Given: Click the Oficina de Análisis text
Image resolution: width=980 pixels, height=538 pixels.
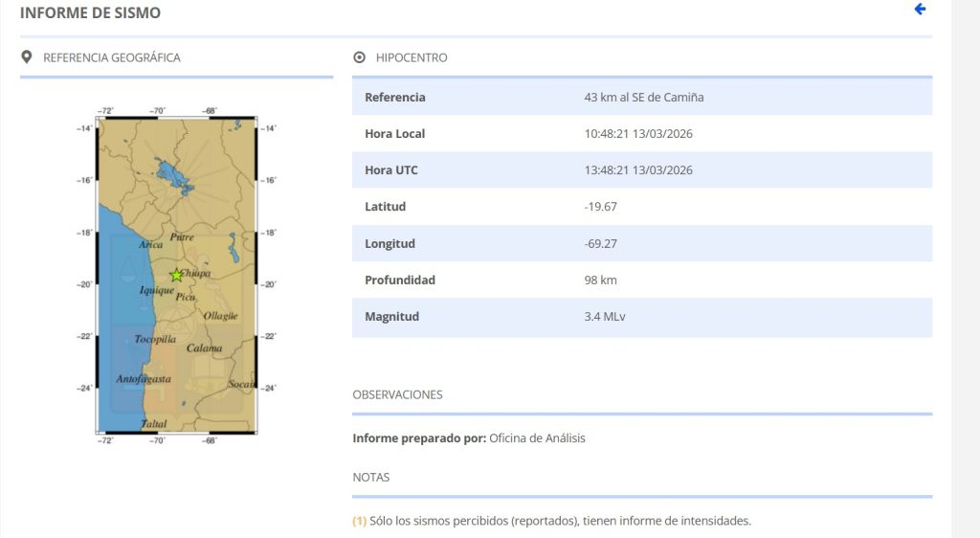Looking at the screenshot, I should (x=537, y=438).
